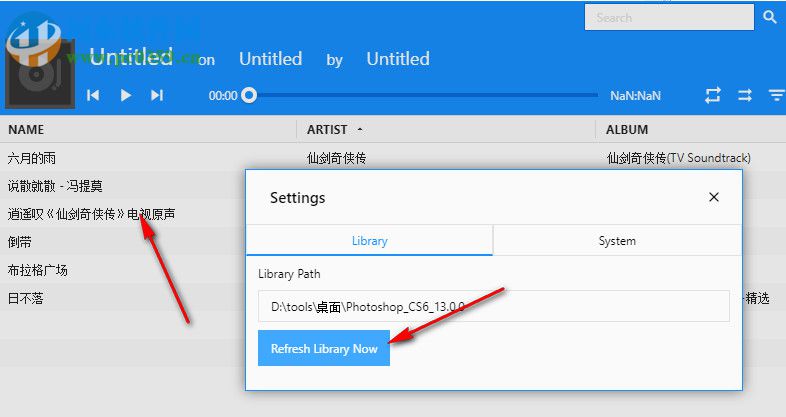This screenshot has width=786, height=417.
Task: Click the NaN:NaN duration label
Action: (635, 96)
